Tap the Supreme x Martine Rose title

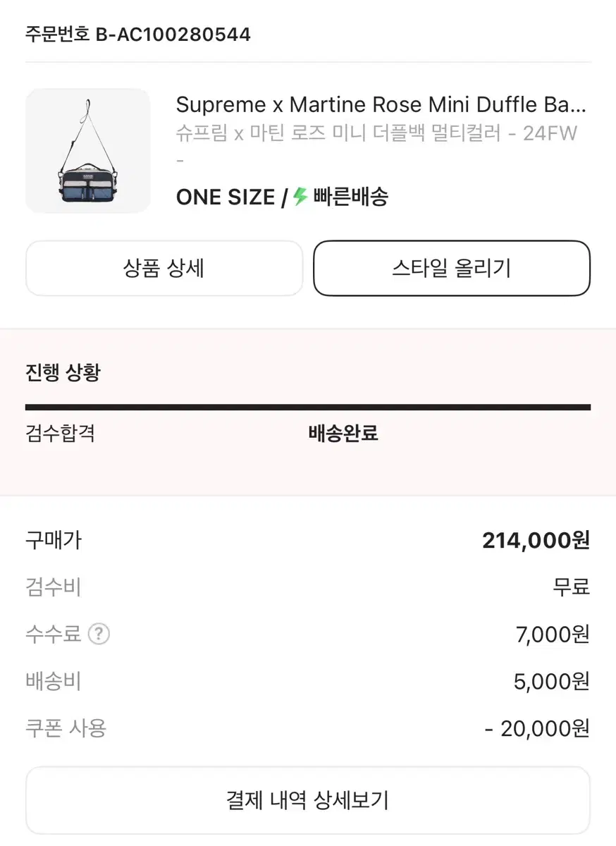pos(381,105)
